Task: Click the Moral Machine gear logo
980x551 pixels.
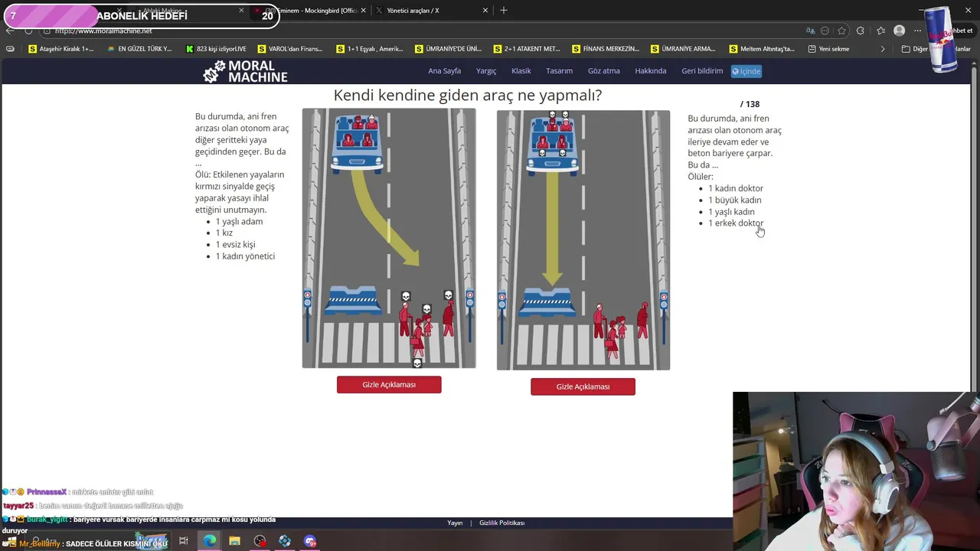Action: tap(214, 71)
